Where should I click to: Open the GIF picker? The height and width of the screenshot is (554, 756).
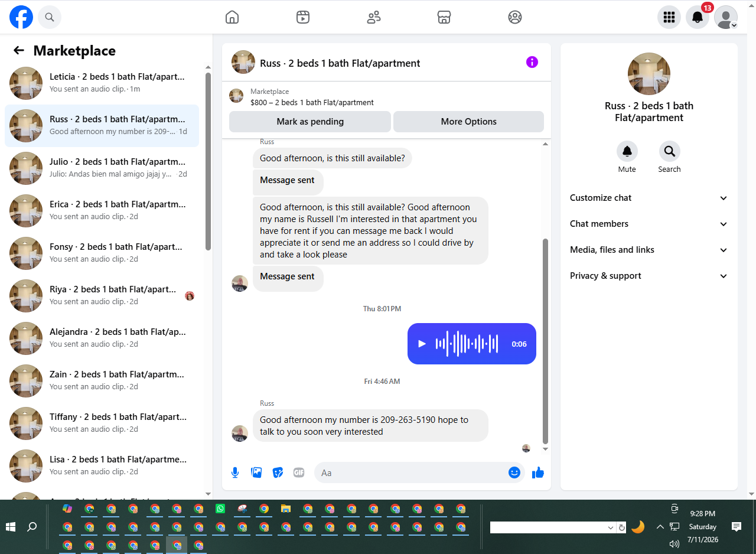pos(299,472)
